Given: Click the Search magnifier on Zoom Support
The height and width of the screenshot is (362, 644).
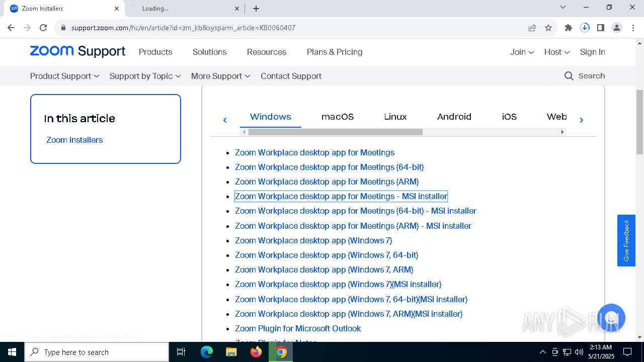Looking at the screenshot, I should (x=569, y=76).
